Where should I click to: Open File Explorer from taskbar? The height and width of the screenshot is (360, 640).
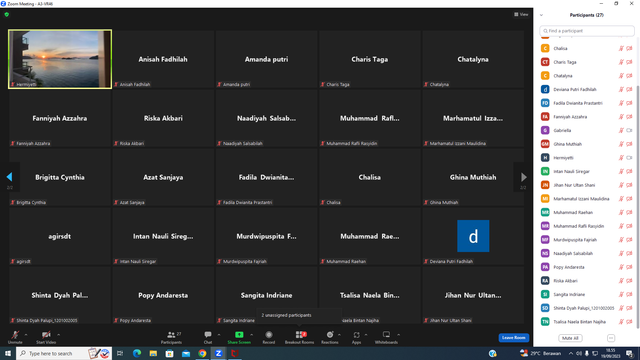point(153,353)
